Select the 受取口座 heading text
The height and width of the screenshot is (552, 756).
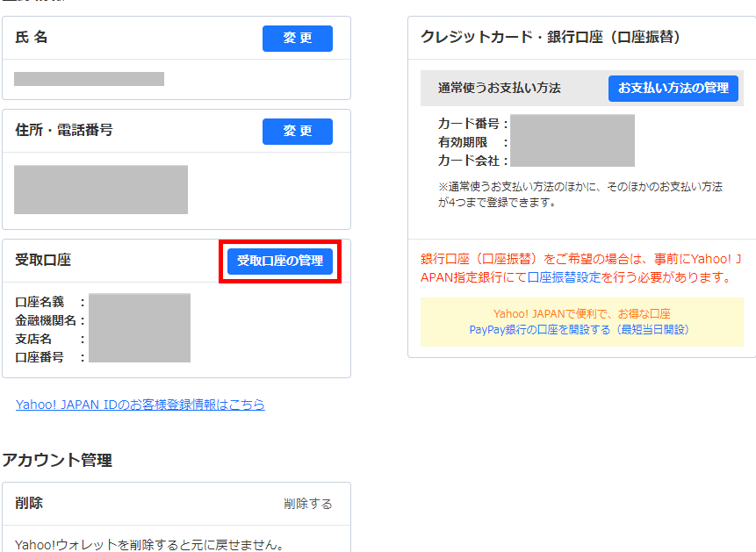click(43, 260)
